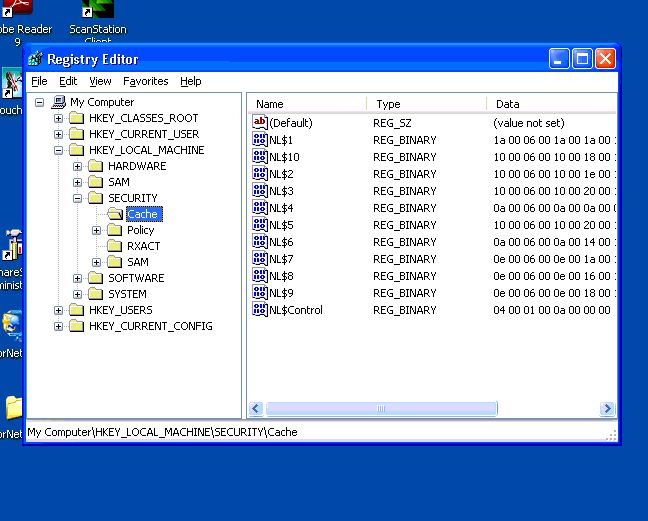The height and width of the screenshot is (521, 648).
Task: Click the horizontal scrollbar right arrow
Action: coord(608,409)
